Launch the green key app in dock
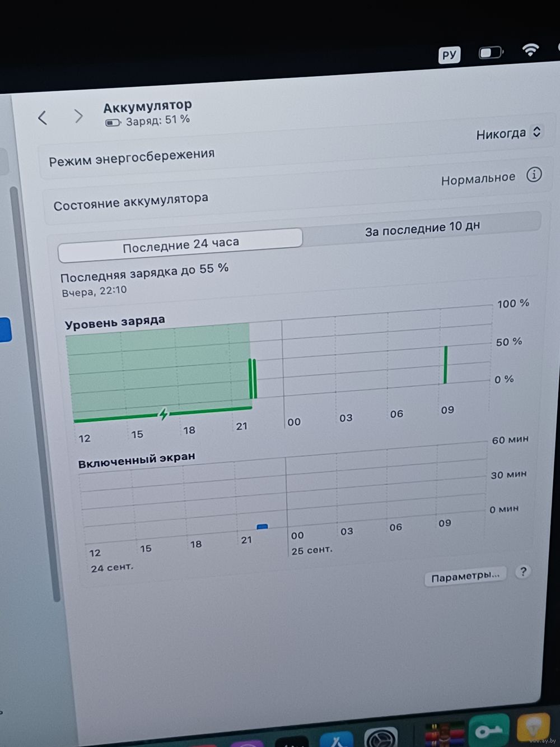Image resolution: width=560 pixels, height=747 pixels. click(x=488, y=730)
